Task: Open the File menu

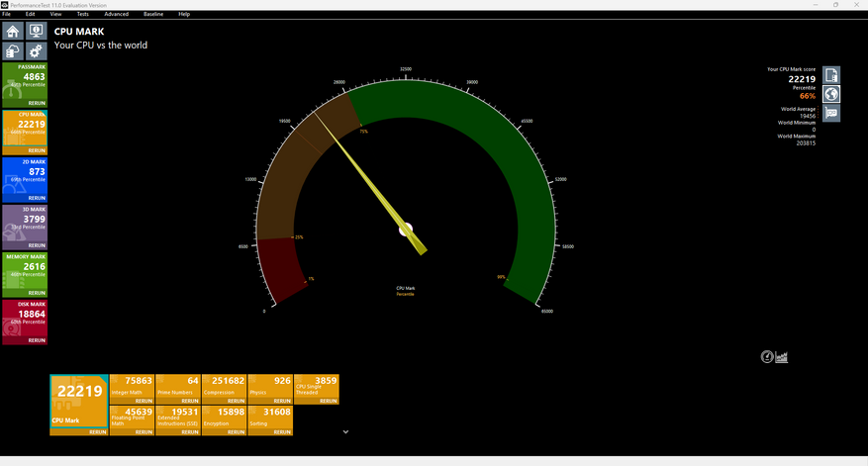Action: (7, 15)
